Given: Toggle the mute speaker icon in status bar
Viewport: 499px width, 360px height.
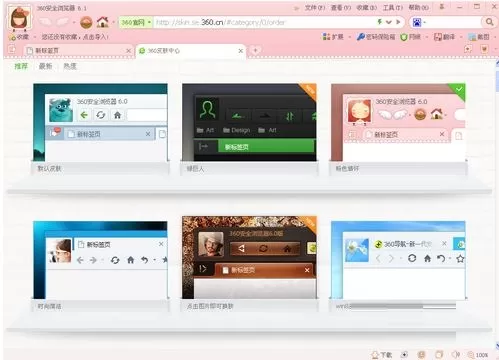Looking at the screenshot, I should [x=456, y=355].
